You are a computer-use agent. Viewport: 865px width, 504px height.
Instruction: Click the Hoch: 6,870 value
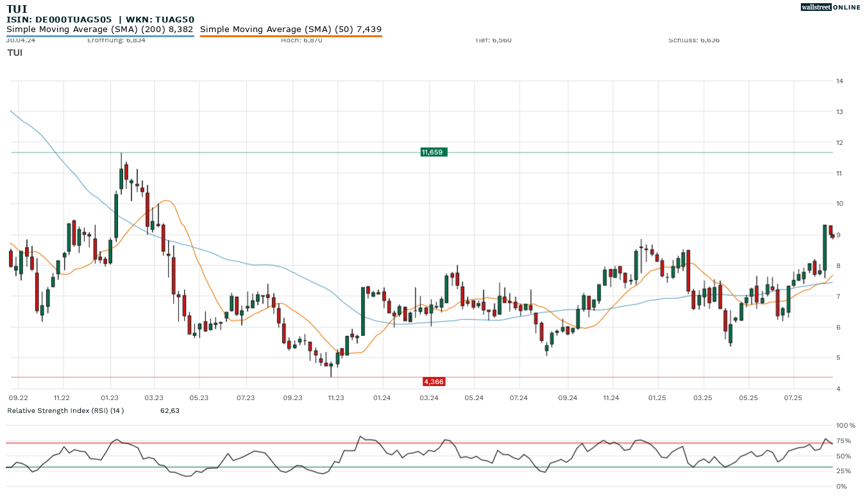(x=301, y=40)
